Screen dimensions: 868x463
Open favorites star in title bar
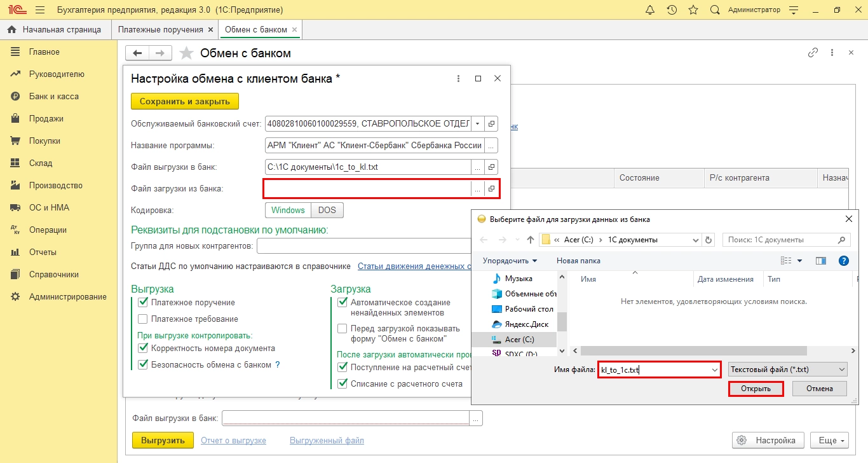coord(693,10)
